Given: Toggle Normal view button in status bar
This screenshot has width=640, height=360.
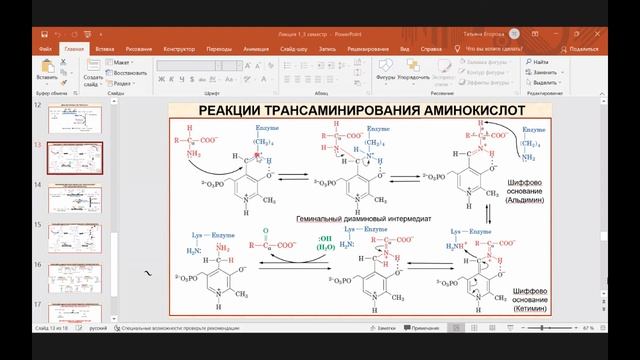Looking at the screenshot, I should (x=456, y=328).
